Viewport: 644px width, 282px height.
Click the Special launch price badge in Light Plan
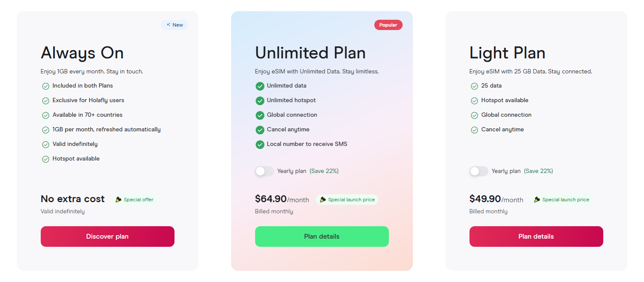pyautogui.click(x=561, y=200)
